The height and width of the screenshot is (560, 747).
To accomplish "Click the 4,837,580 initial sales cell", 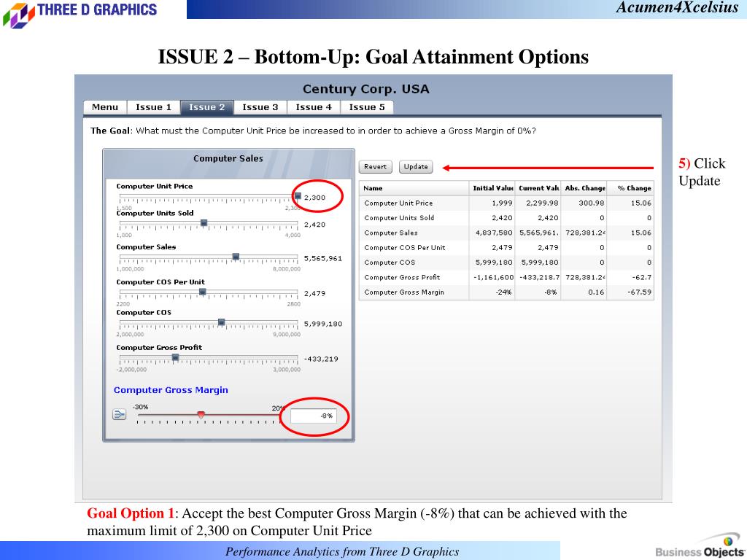I will [x=492, y=233].
